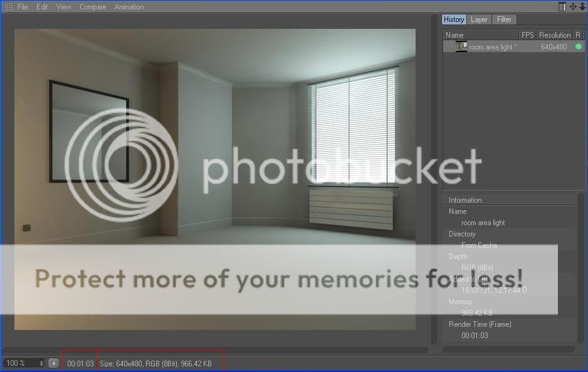Switch to the History tab
The image size is (588, 372).
(454, 19)
